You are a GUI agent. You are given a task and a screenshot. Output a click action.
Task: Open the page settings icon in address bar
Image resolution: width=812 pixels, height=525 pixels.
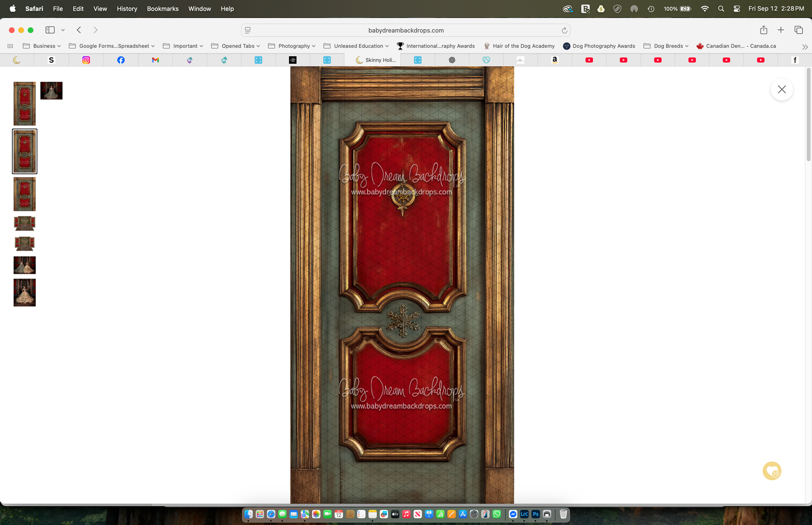tap(248, 30)
